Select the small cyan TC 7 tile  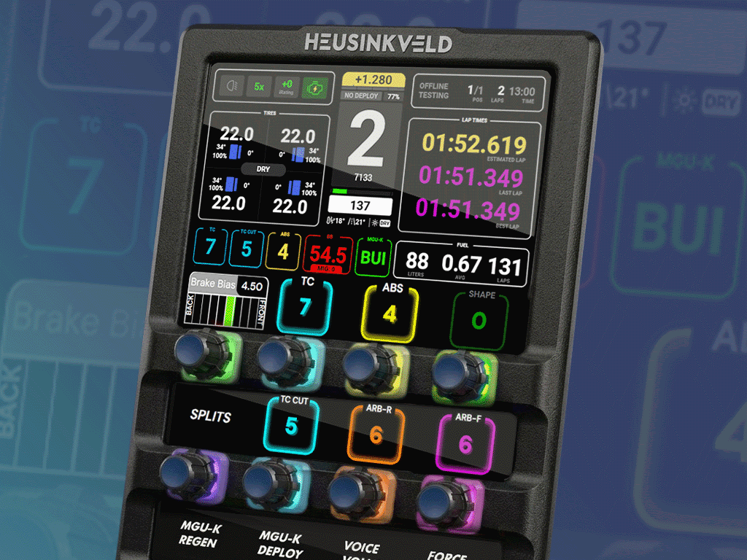[x=211, y=249]
